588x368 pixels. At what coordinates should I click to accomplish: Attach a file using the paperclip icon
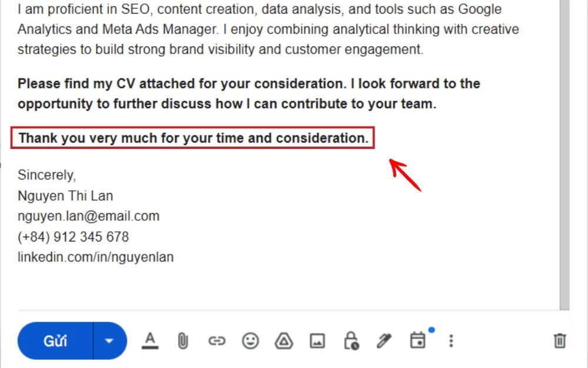pos(183,341)
